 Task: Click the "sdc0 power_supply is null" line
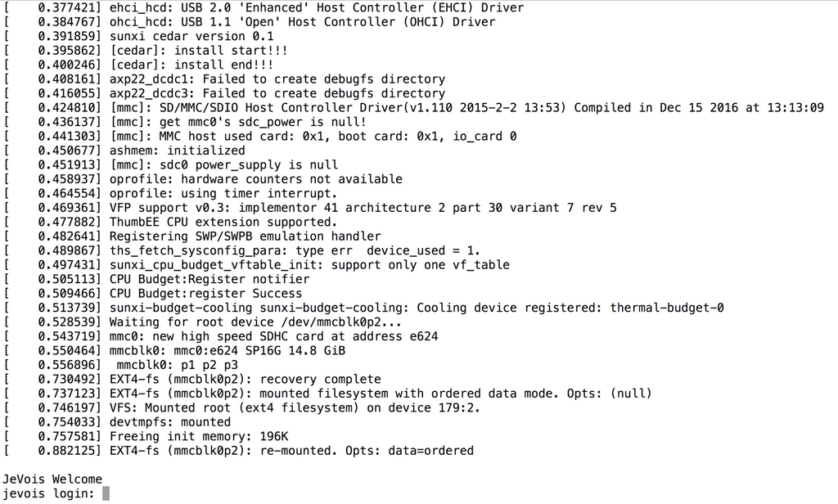click(212, 164)
